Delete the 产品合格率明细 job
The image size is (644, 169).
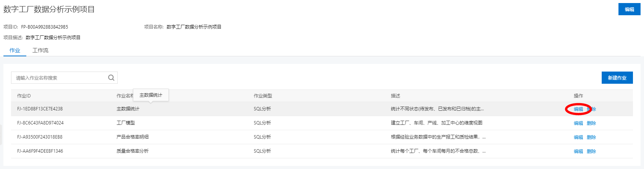591,137
